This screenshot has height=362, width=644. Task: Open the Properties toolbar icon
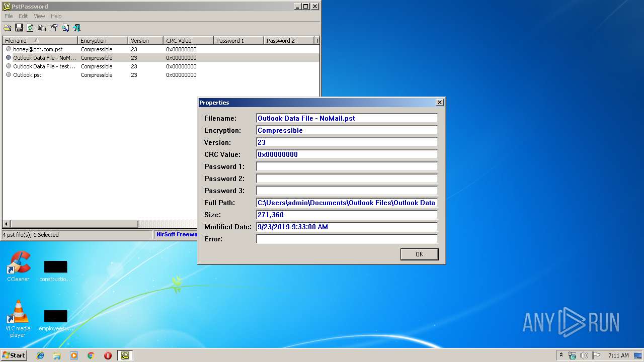(x=53, y=28)
